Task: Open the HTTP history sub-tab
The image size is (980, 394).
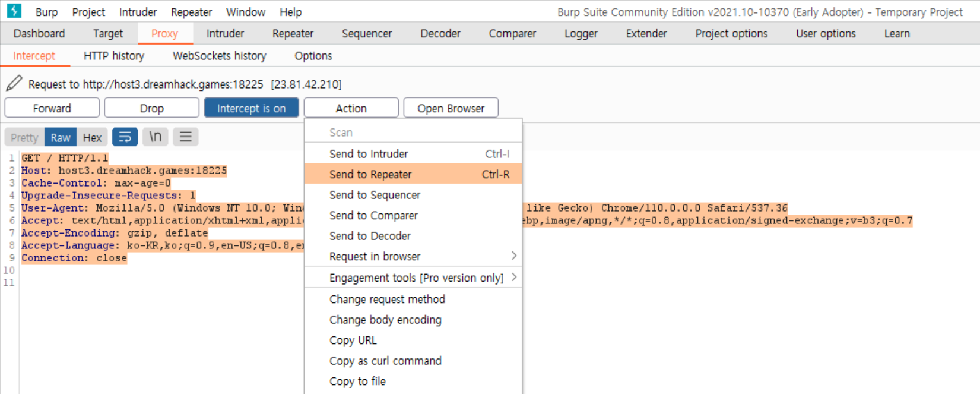Action: coord(114,56)
